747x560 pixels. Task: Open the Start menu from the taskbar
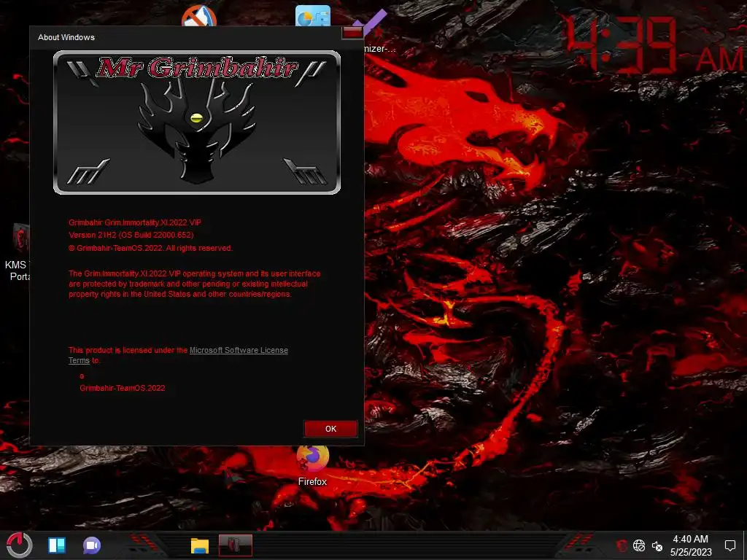click(19, 545)
